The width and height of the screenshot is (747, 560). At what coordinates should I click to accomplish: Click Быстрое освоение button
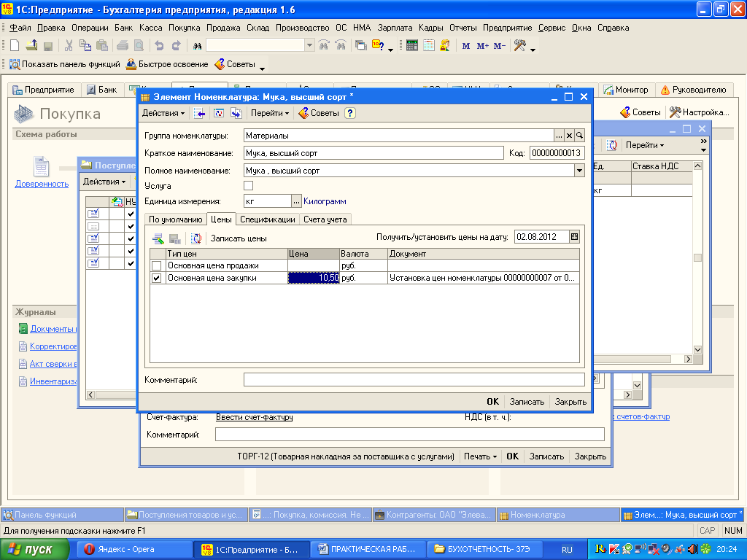(x=167, y=64)
